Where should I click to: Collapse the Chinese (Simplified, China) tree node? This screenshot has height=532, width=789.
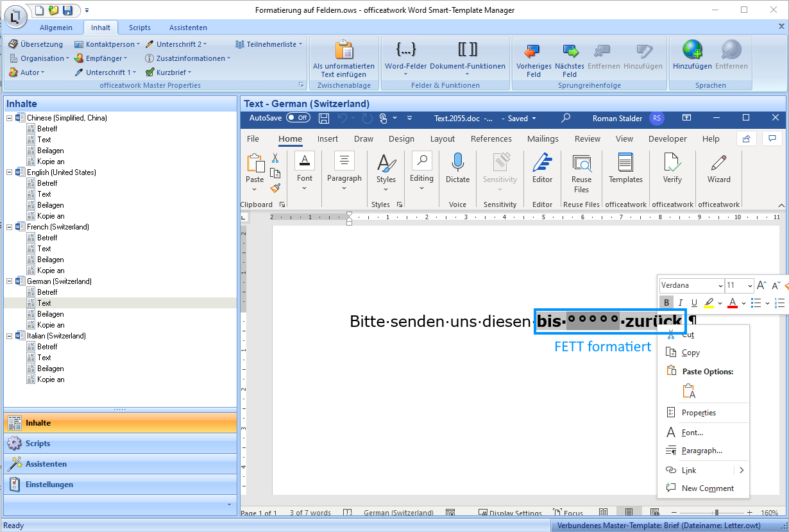9,118
